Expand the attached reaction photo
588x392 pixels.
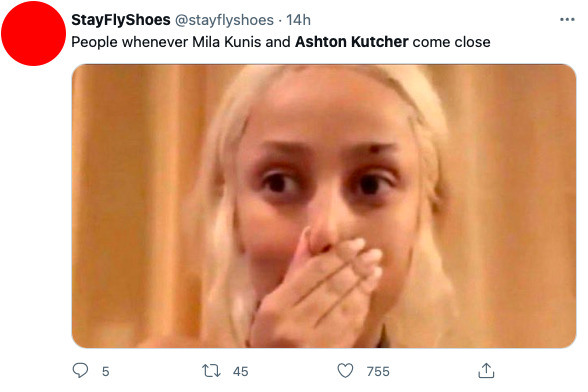coord(324,206)
